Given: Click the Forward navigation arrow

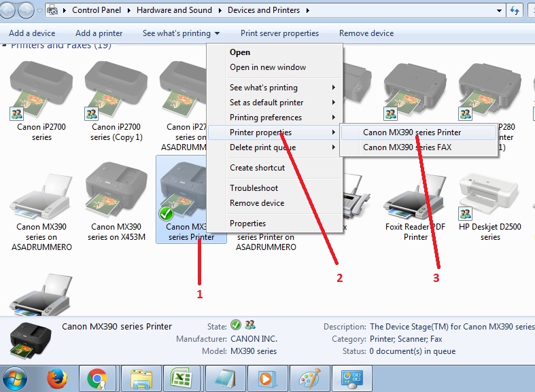Looking at the screenshot, I should pyautogui.click(x=26, y=10).
